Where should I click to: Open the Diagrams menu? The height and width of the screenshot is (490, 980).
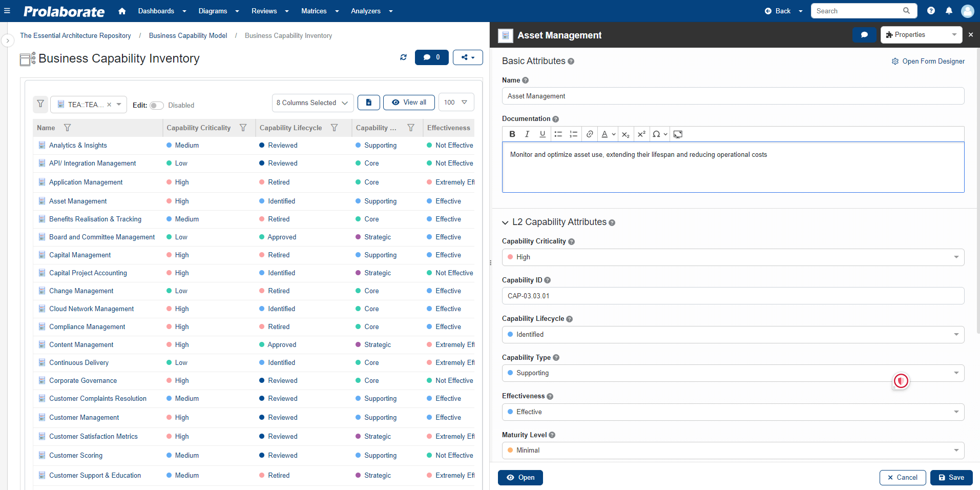218,11
